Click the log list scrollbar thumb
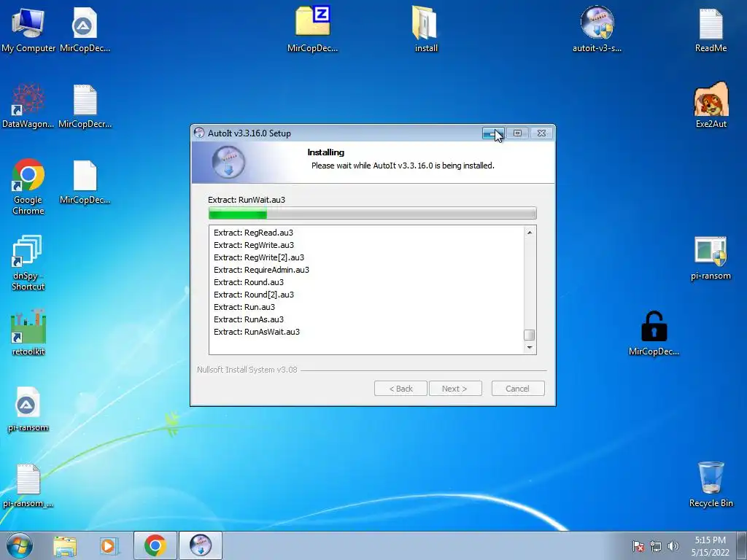Screen dimensions: 747x560 (530, 335)
